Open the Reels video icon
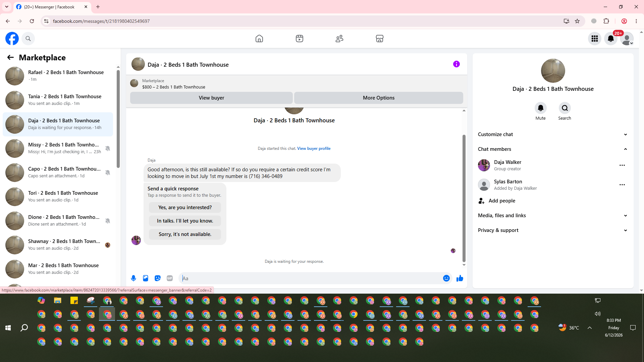This screenshot has width=644, height=362. pos(300,39)
